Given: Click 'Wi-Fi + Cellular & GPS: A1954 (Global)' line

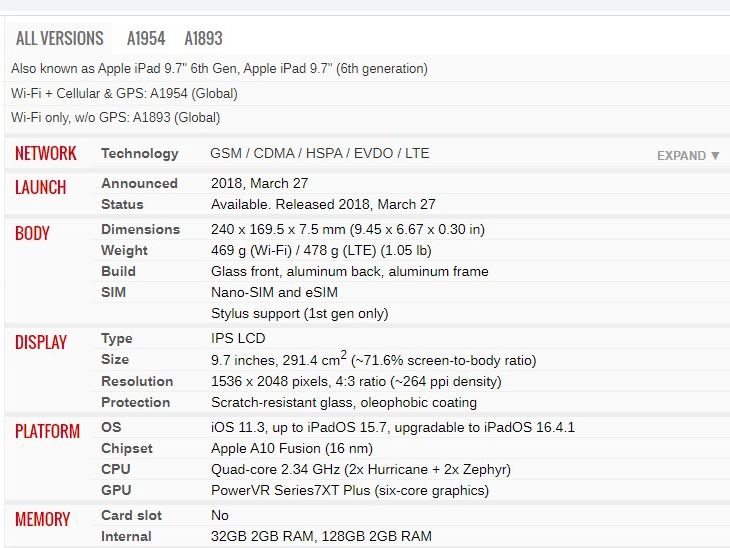Looking at the screenshot, I should point(124,93).
